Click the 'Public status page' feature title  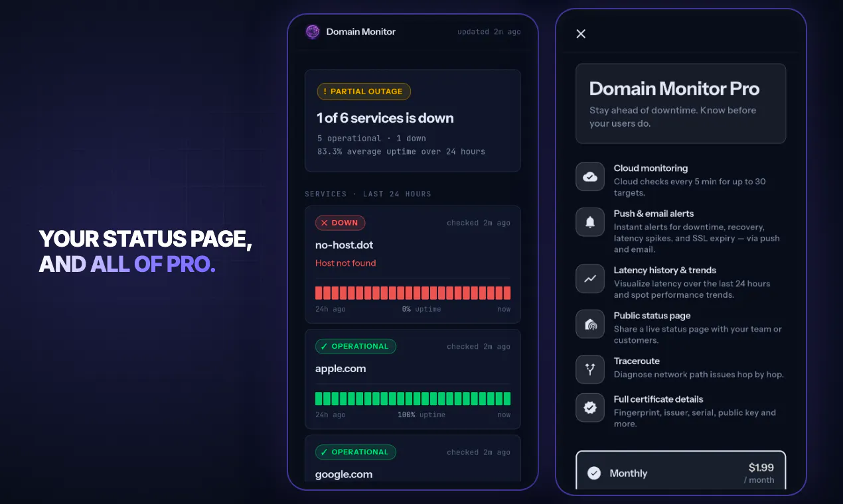tap(652, 316)
